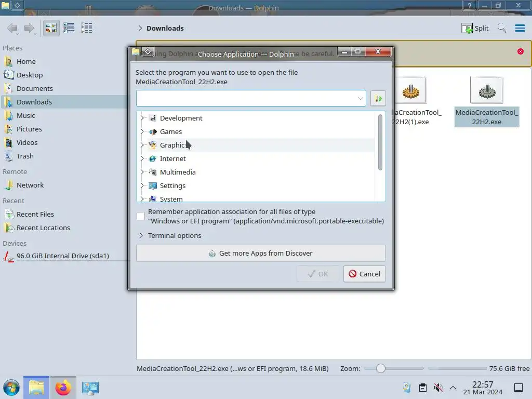
Task: Open Recent Files in sidebar
Action: click(x=35, y=215)
